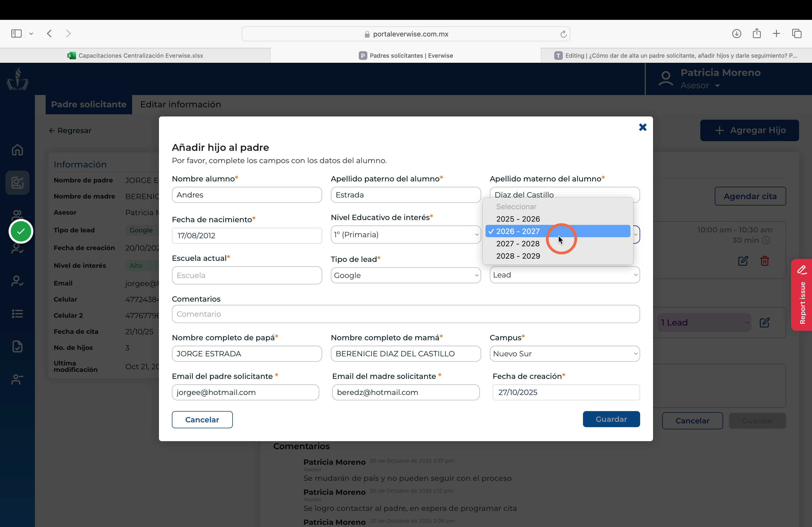Image resolution: width=812 pixels, height=527 pixels.
Task: Switch to Capacitaciones Centralización Everwise.xlsx browser tab
Action: click(x=135, y=56)
